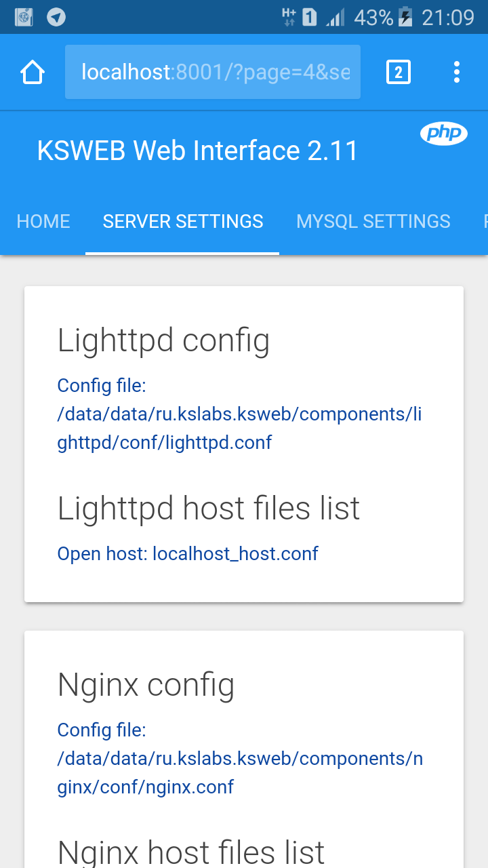Click the PHP logo in the header

(x=444, y=134)
